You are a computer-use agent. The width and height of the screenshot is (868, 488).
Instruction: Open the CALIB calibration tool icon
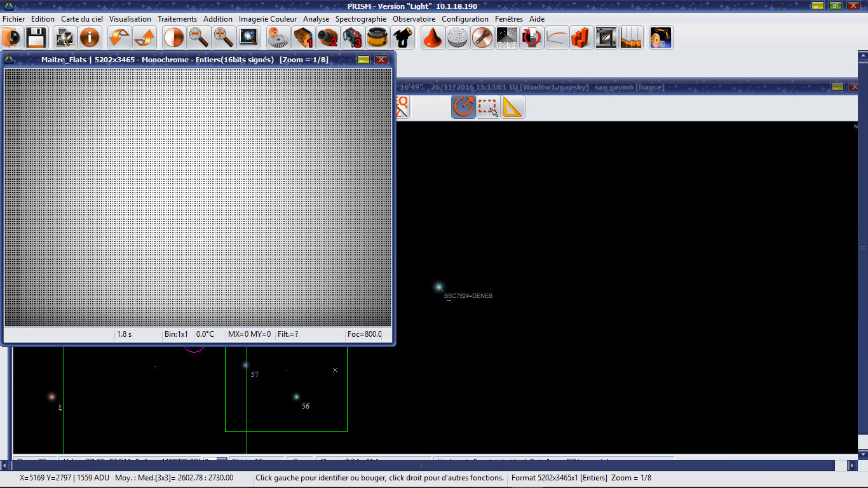point(507,38)
